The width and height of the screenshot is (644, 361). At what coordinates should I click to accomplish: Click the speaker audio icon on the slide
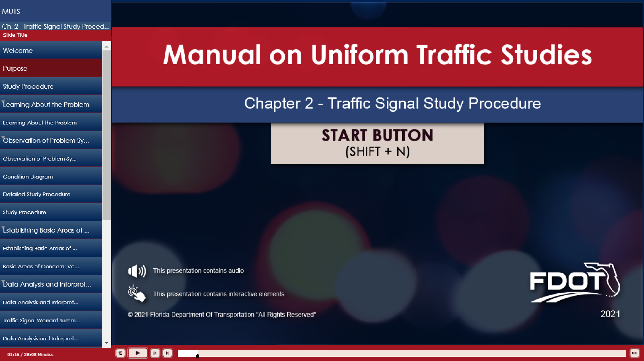(x=137, y=271)
